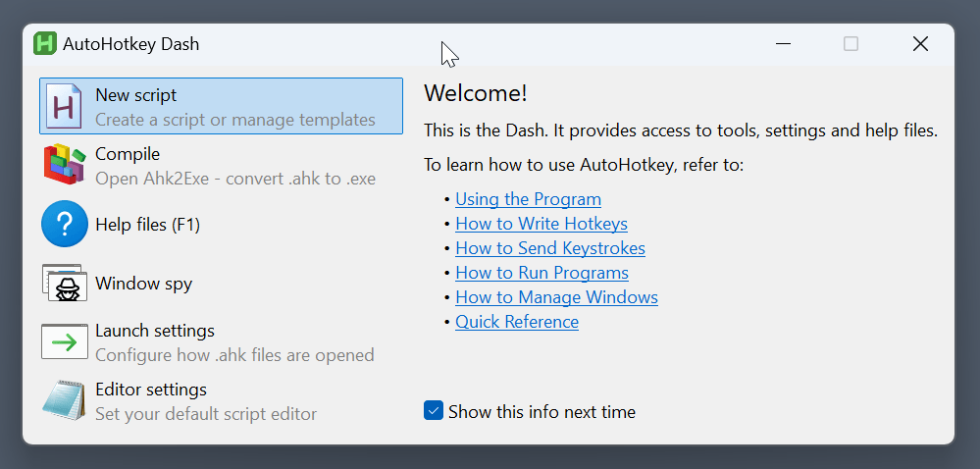Minimize the AutoHotkey Dash window
Viewport: 980px width, 469px height.
(x=783, y=44)
